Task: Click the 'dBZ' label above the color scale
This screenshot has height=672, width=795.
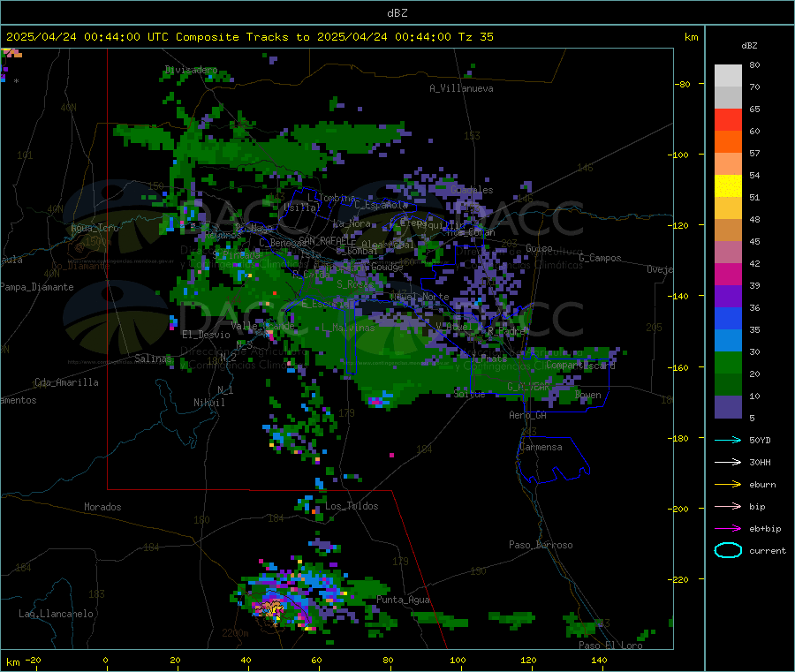Action: click(749, 46)
